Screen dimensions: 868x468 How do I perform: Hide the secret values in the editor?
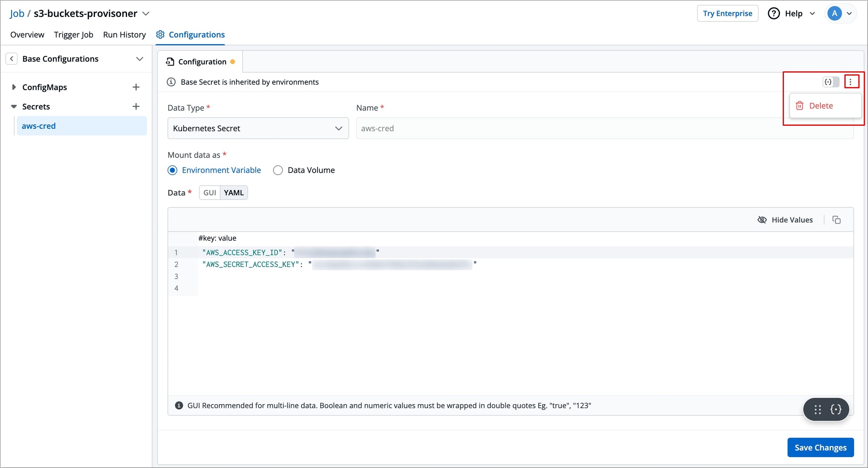pyautogui.click(x=785, y=220)
